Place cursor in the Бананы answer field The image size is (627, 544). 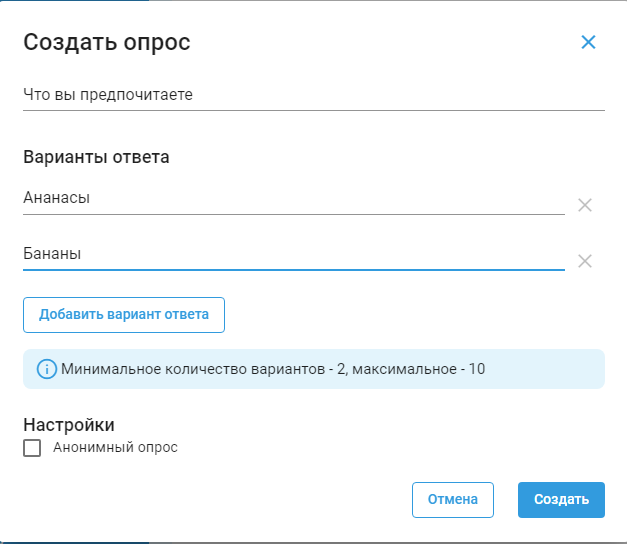293,255
